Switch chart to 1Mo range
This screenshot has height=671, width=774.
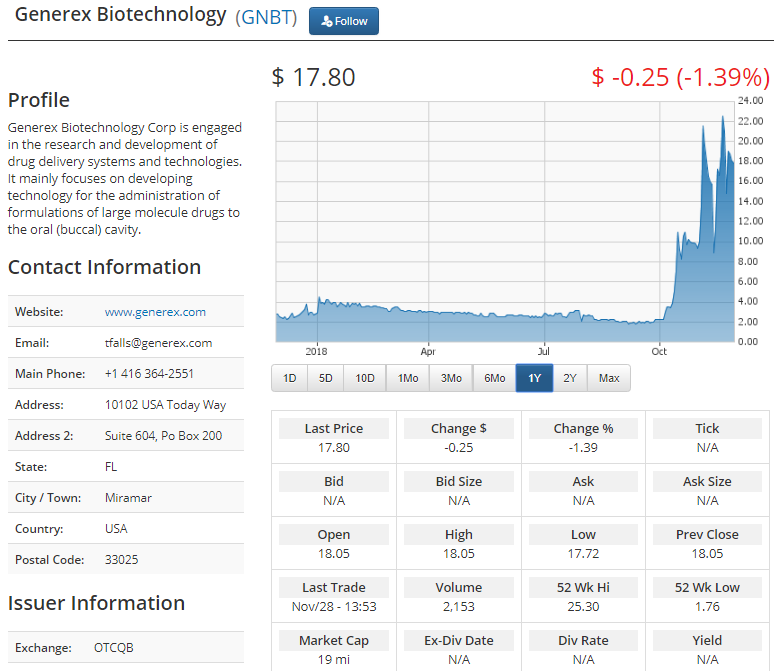click(x=408, y=378)
